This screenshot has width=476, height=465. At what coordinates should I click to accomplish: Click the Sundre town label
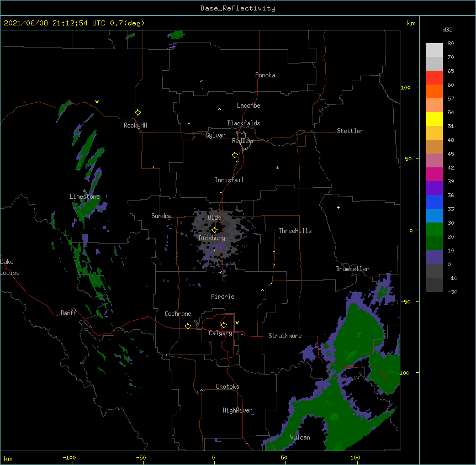161,216
